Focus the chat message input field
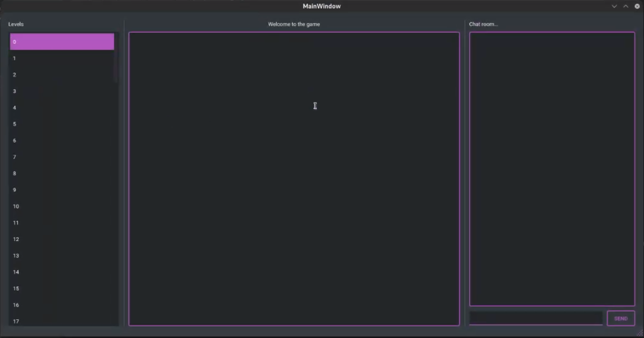 (x=536, y=318)
